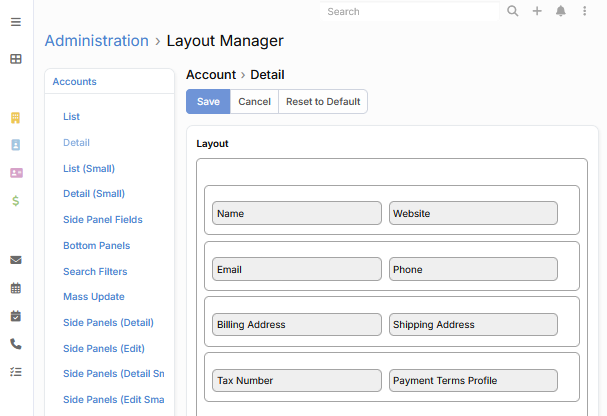Select the Tax Number field cell
The height and width of the screenshot is (416, 607).
tap(297, 381)
